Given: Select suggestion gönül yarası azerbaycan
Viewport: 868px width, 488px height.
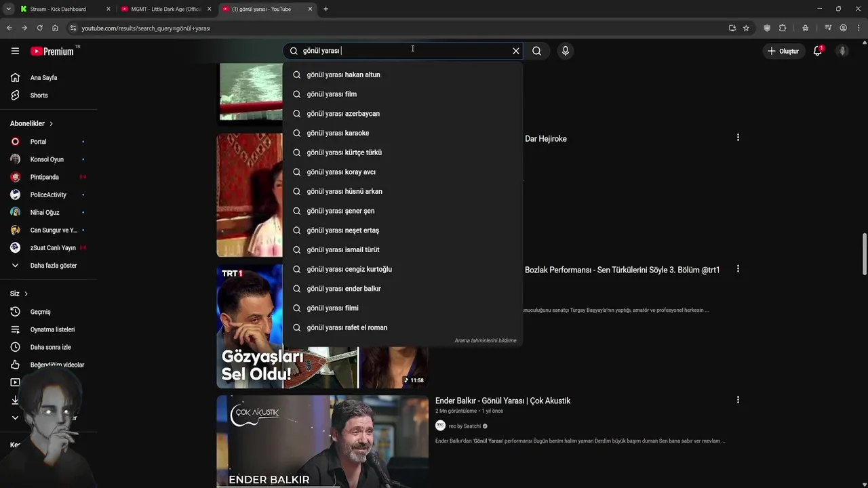Looking at the screenshot, I should (403, 113).
